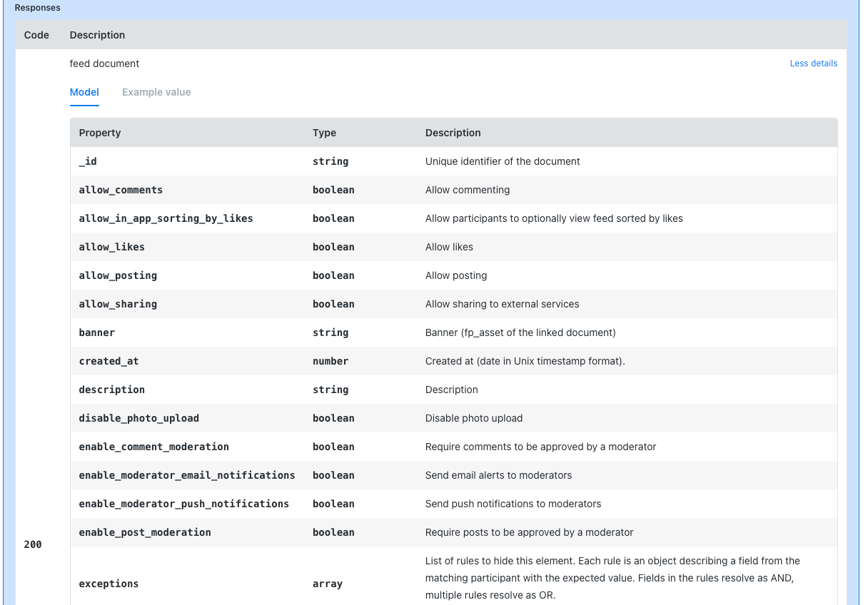Click the 'boolean' type of allow_comments

333,190
